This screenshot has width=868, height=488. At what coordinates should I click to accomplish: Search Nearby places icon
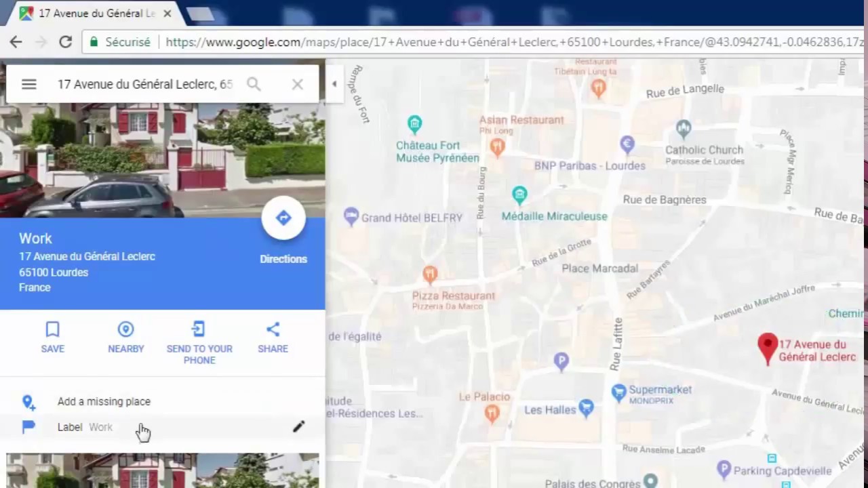(125, 329)
